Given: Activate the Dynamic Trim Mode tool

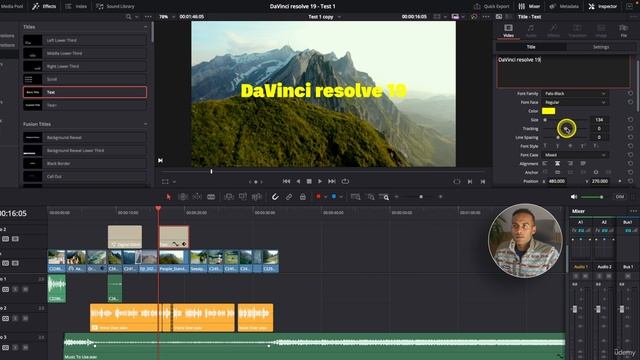Looking at the screenshot, I should pos(197,197).
